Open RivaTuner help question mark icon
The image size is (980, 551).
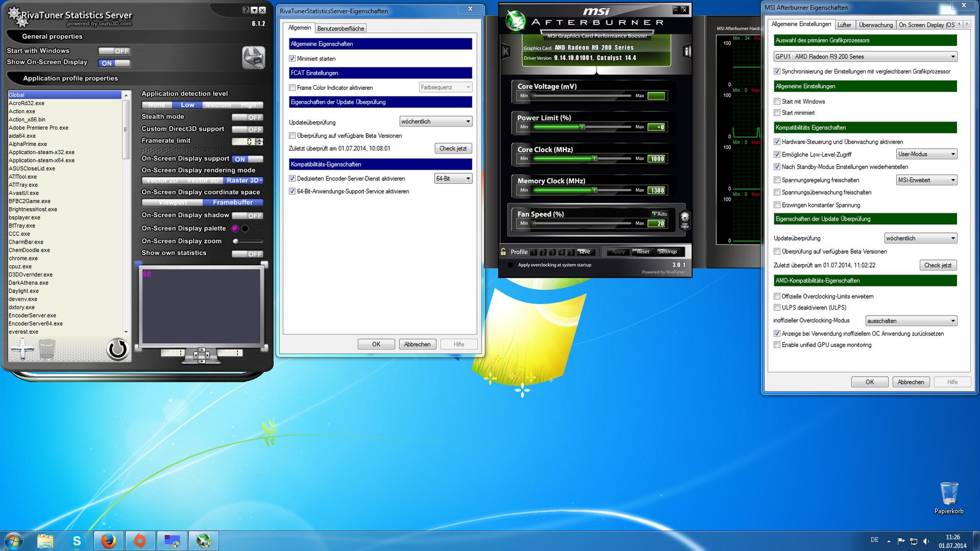246,10
